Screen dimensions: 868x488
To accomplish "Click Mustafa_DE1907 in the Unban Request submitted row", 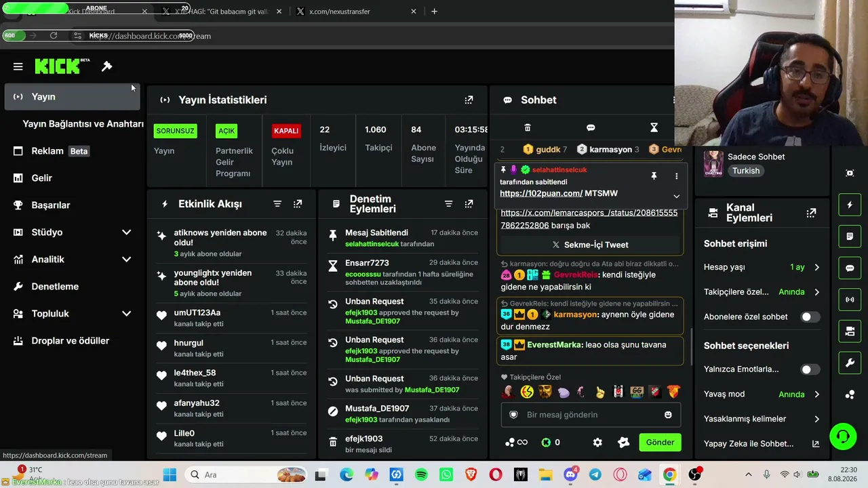I will (432, 390).
